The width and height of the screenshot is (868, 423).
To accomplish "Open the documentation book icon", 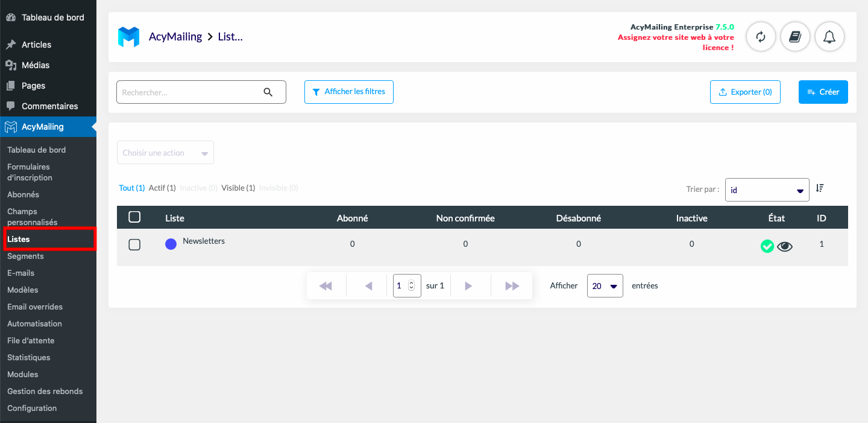I will pos(795,37).
